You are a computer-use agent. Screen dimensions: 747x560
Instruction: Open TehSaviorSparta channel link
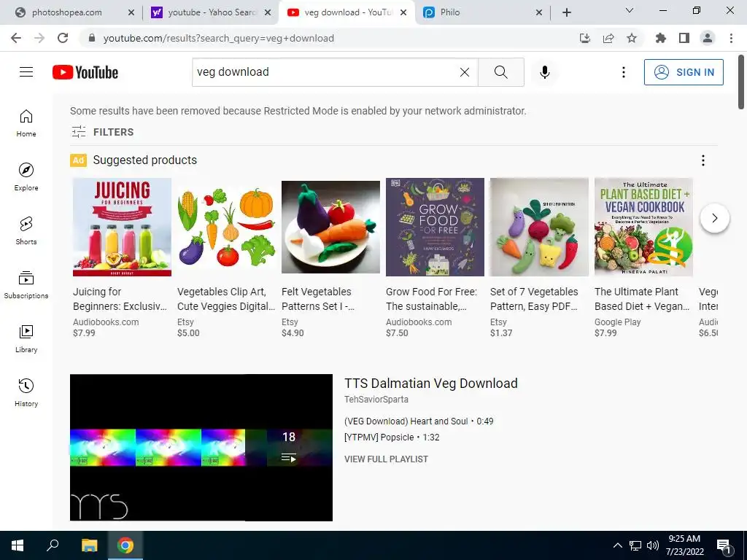point(376,400)
